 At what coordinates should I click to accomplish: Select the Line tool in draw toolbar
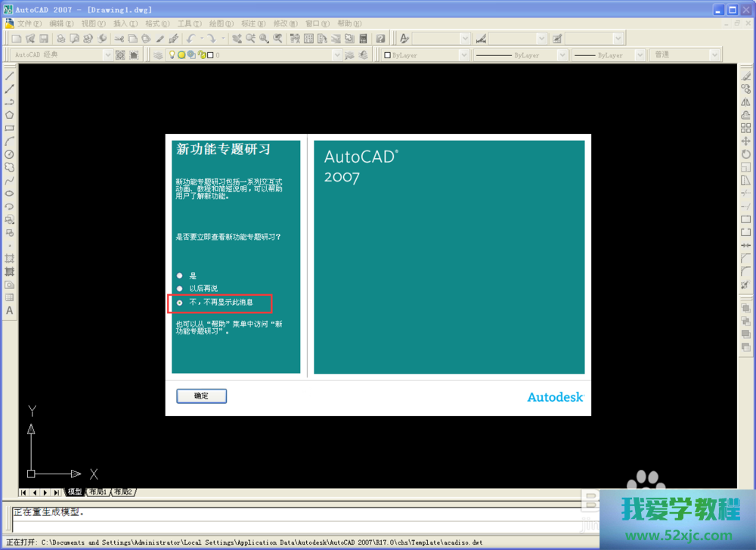9,76
